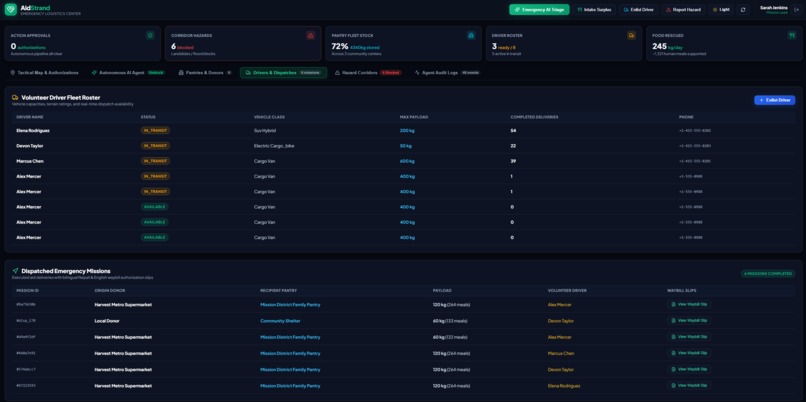Open the Agent Audit Logs tab
This screenshot has height=402, width=806.
[447, 73]
